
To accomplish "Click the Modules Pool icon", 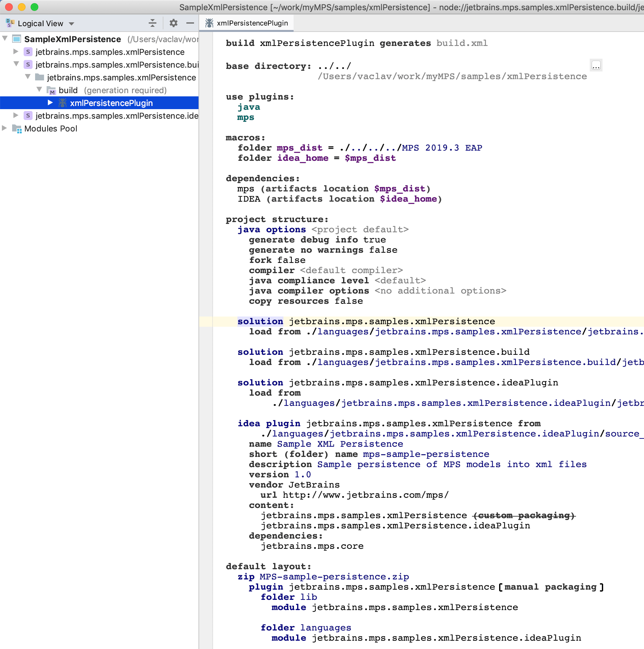I will point(17,129).
